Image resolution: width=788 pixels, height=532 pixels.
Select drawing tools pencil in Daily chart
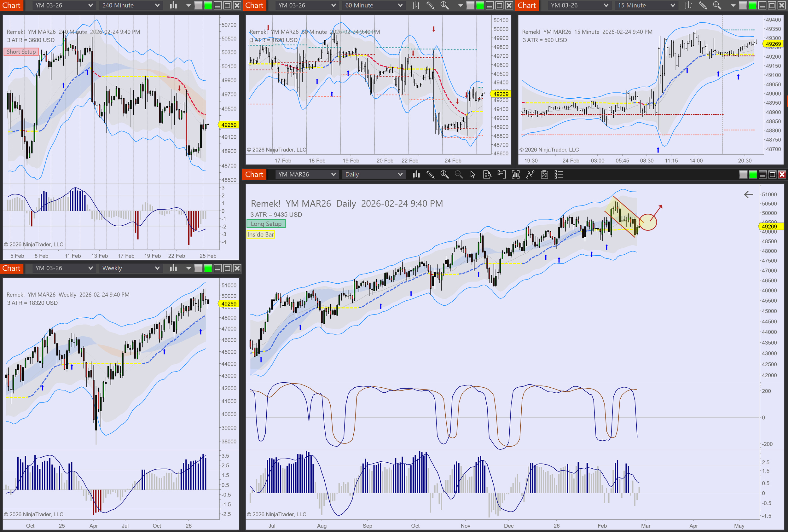(x=430, y=175)
